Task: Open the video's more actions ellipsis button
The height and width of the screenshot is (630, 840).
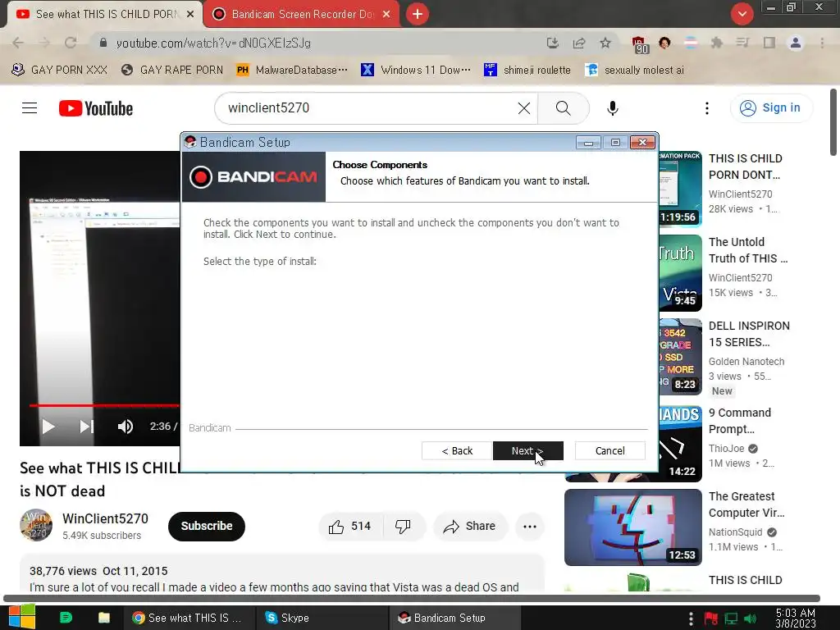Action: point(530,527)
